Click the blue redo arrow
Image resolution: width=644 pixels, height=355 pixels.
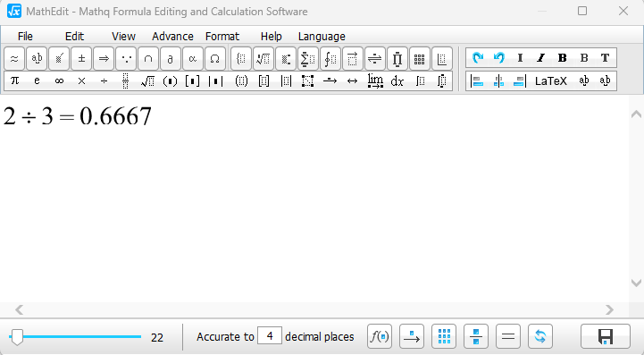(x=477, y=58)
